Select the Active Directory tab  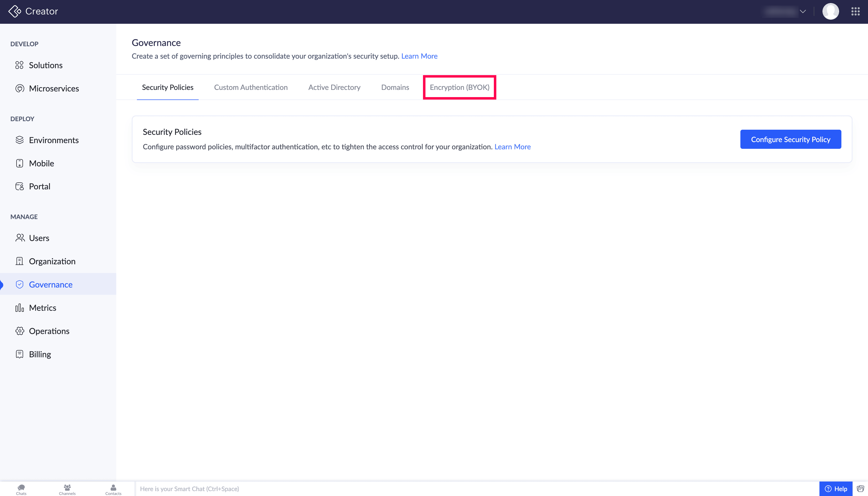[334, 87]
